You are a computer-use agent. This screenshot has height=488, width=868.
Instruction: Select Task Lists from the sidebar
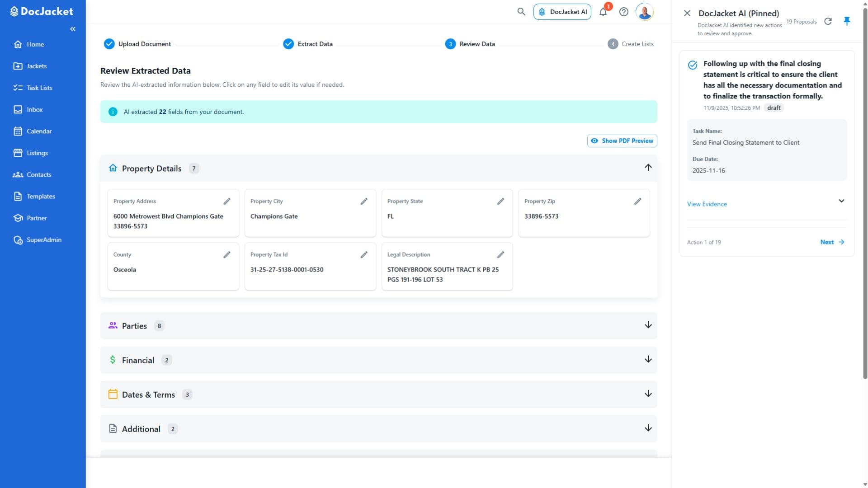pos(39,88)
